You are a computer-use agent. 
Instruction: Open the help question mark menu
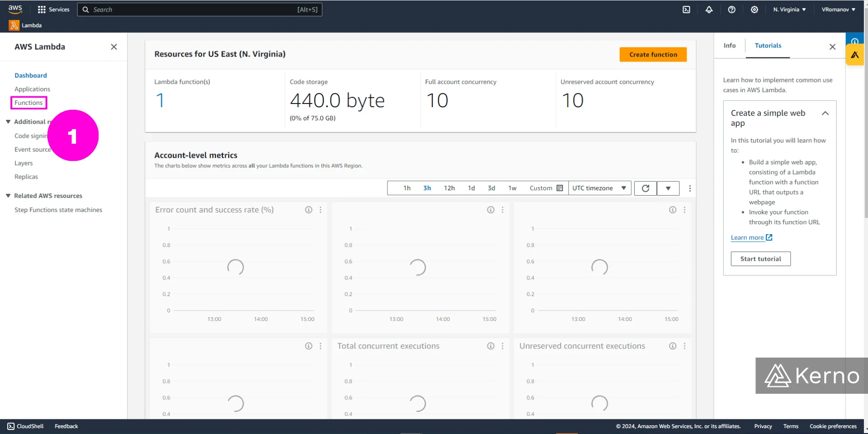coord(731,9)
